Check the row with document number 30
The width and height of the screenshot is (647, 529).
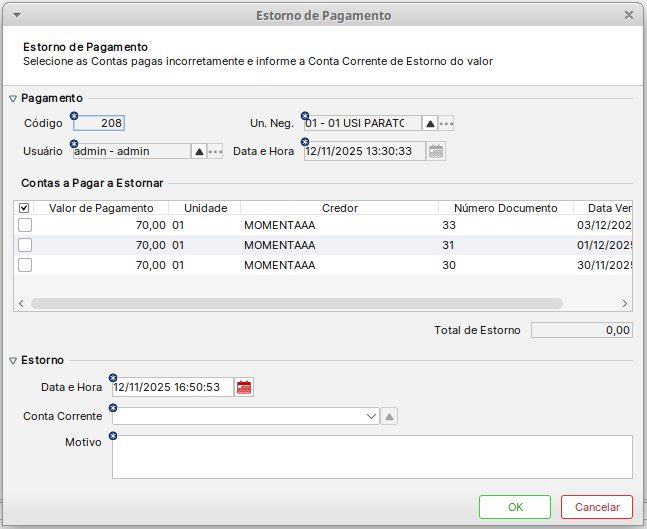coord(25,265)
